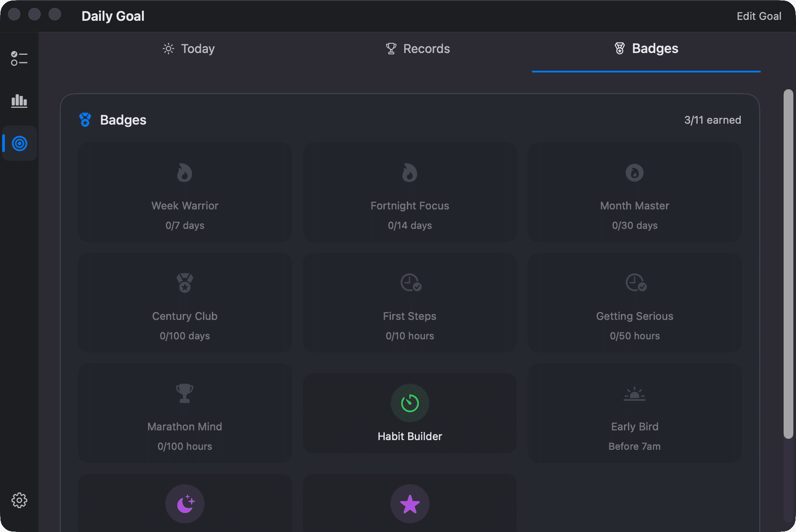Image resolution: width=796 pixels, height=532 pixels.
Task: Click the purple star badge icon
Action: pos(410,504)
